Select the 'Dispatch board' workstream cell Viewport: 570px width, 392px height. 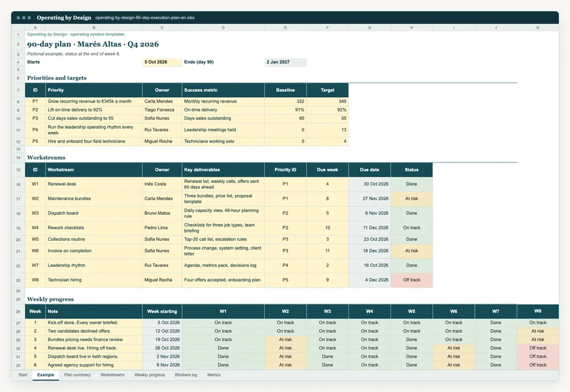click(94, 213)
